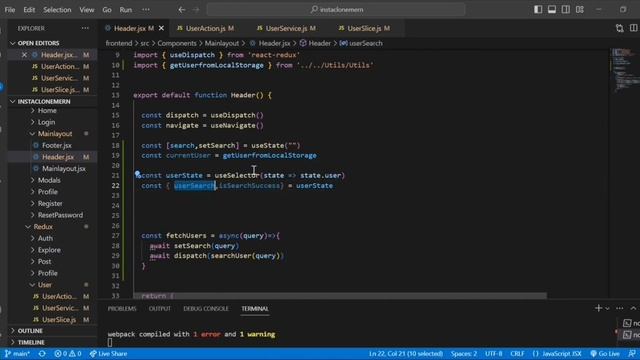Toggle secondary sidebar layout icon
This screenshot has width=640, height=360.
[x=566, y=9]
